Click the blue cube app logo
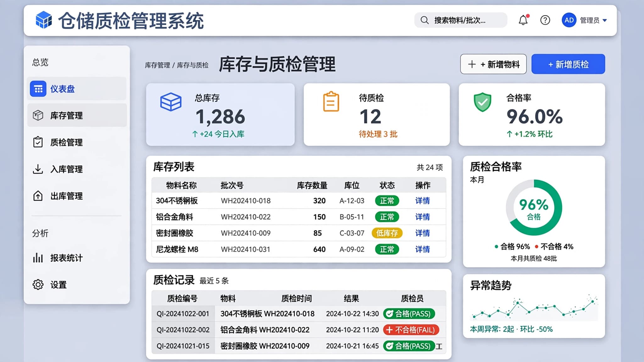 44,20
